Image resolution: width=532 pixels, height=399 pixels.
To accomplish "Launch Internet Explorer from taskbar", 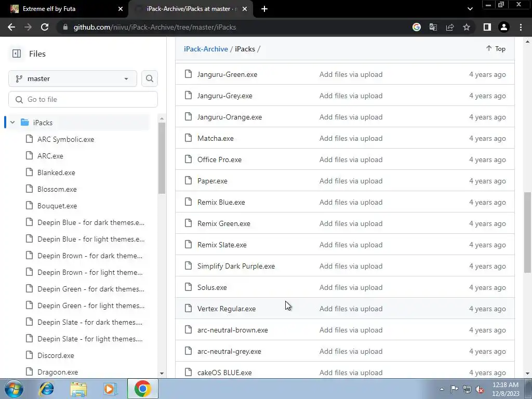I will (46, 389).
